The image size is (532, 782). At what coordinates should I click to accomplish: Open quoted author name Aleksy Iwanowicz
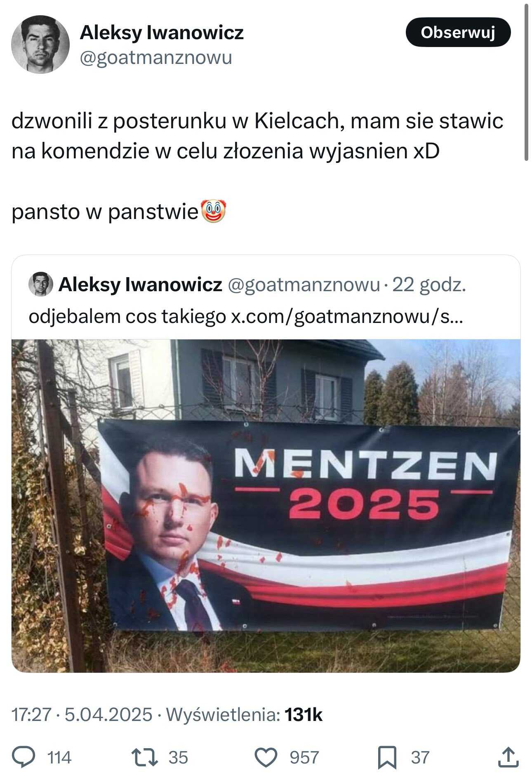(140, 285)
